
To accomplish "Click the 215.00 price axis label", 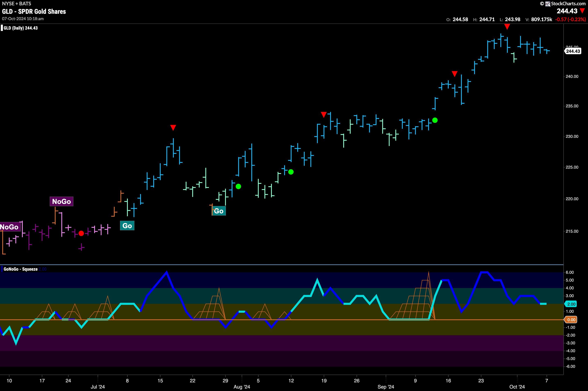I will [572, 231].
